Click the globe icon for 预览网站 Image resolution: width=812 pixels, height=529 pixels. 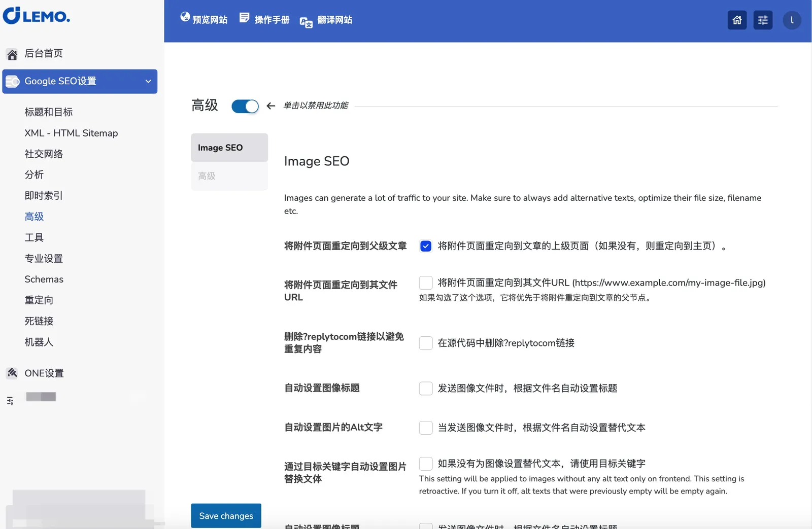[x=185, y=17]
